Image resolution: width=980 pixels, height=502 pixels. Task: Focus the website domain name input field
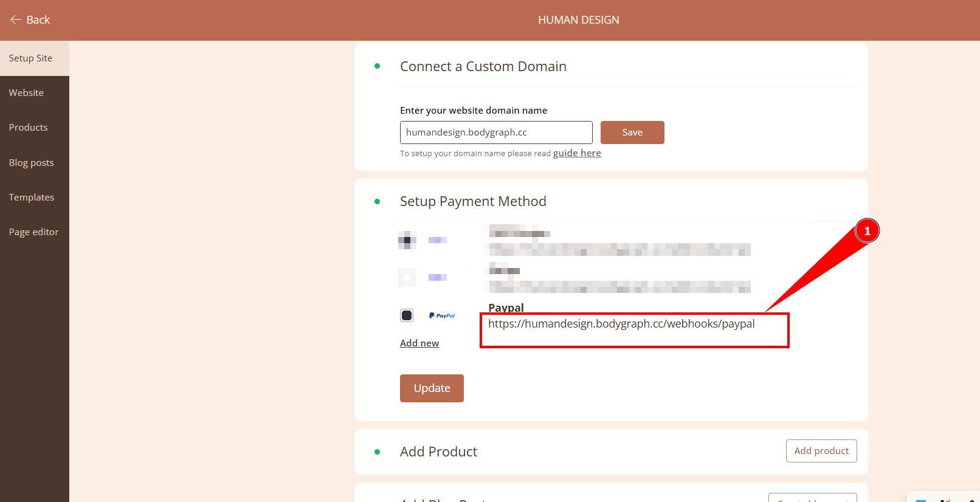click(x=495, y=132)
